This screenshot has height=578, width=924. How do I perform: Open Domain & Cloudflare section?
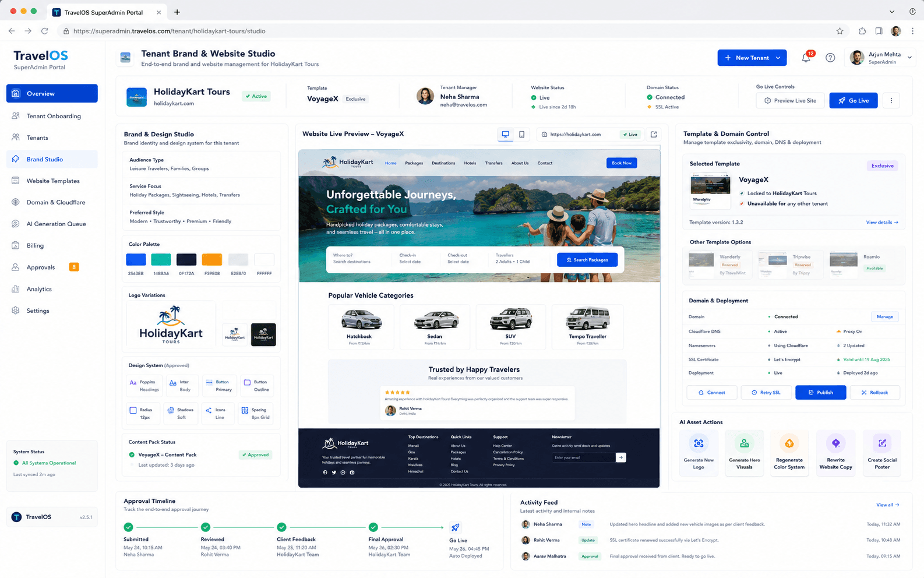pos(52,202)
